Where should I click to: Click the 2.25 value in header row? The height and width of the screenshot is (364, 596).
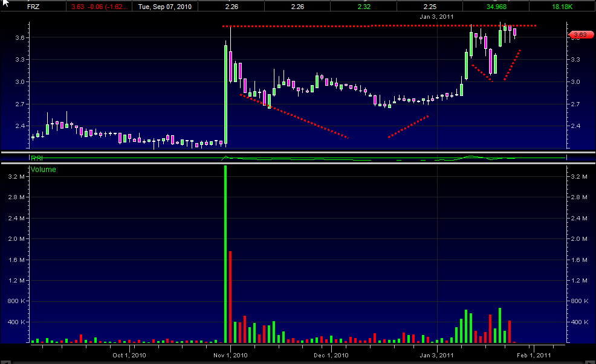tap(430, 7)
